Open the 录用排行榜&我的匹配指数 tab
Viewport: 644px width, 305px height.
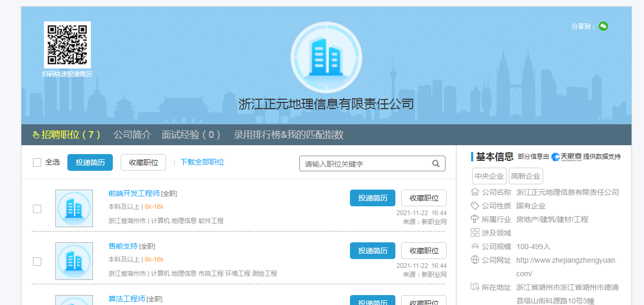click(x=288, y=135)
